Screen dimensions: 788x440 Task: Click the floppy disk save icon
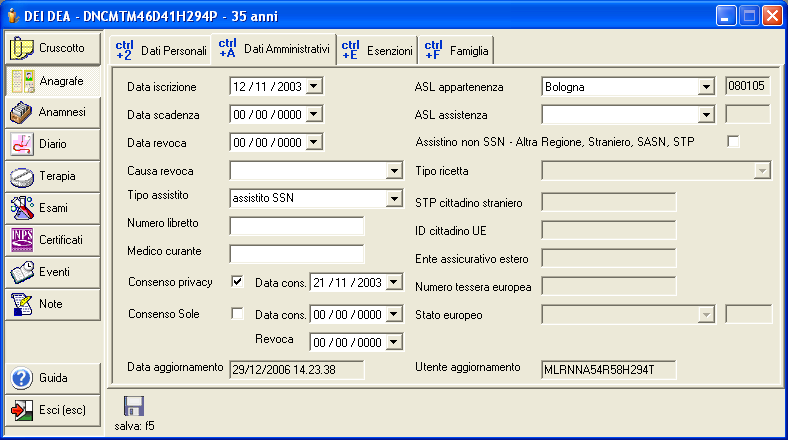[134, 407]
